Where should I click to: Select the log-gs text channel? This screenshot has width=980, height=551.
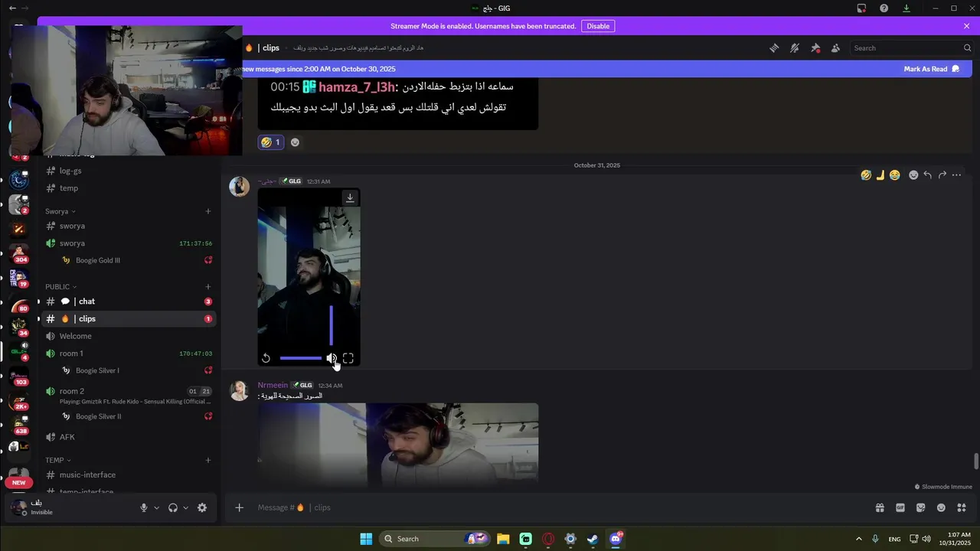(130, 171)
